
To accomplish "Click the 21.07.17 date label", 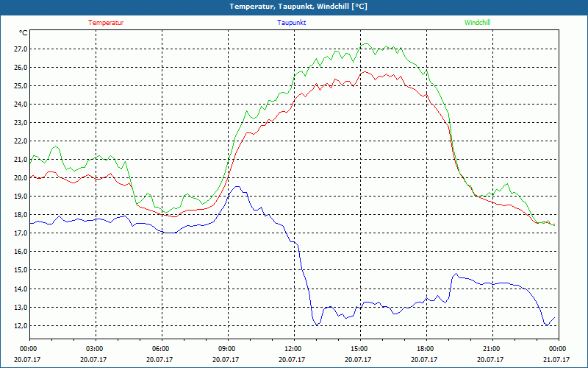I will coord(556,359).
